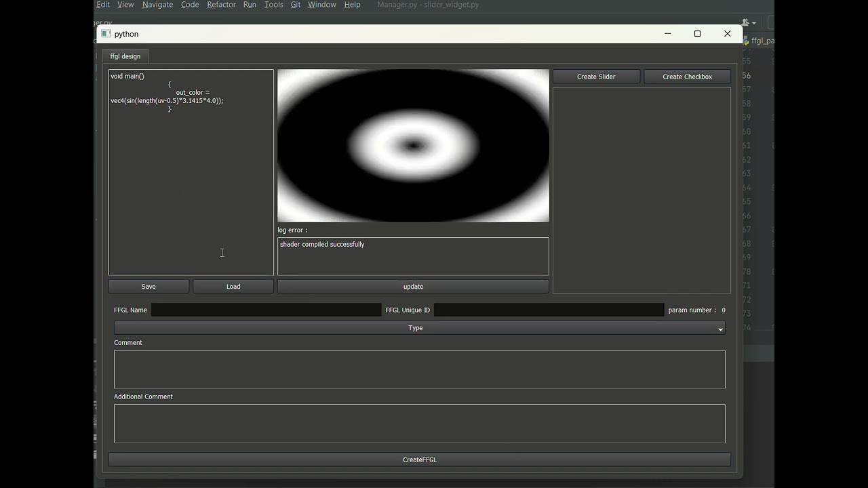Open the Help menu in PyCharm
This screenshot has width=868, height=488.
(x=352, y=5)
